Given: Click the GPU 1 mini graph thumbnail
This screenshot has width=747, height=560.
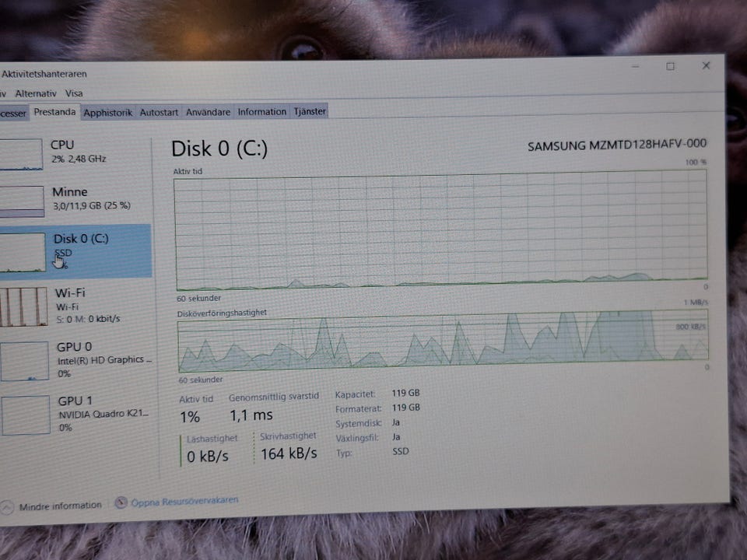Looking at the screenshot, I should (x=25, y=415).
